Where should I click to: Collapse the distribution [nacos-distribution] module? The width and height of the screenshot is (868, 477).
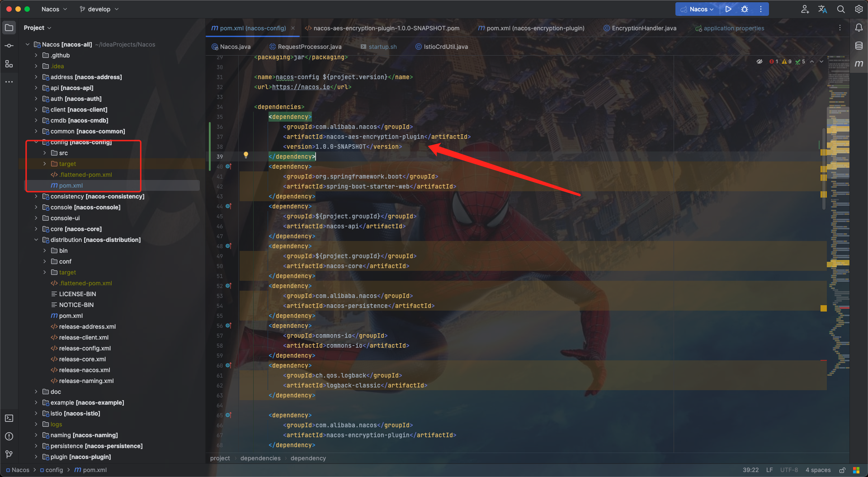point(36,240)
